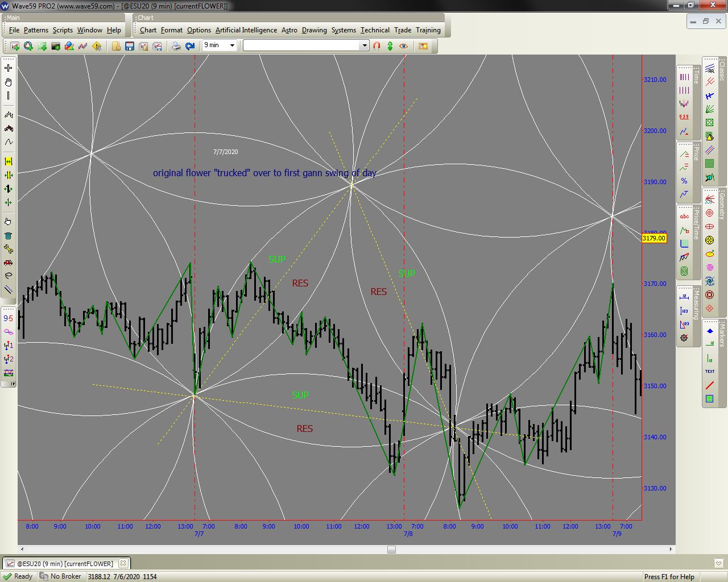Viewport: 728px width, 582px height.
Task: Click the scrollbar left arrow
Action: (22, 549)
